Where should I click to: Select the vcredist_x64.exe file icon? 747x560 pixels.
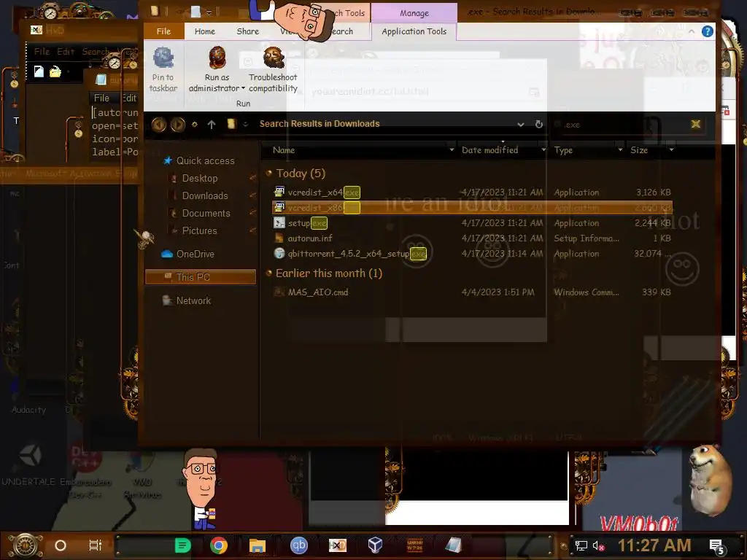pyautogui.click(x=279, y=192)
